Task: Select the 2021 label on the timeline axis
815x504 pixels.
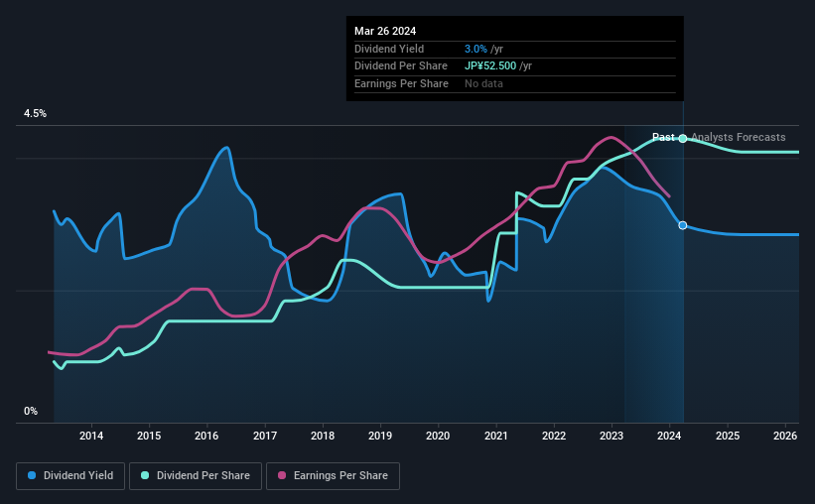Action: click(x=496, y=436)
